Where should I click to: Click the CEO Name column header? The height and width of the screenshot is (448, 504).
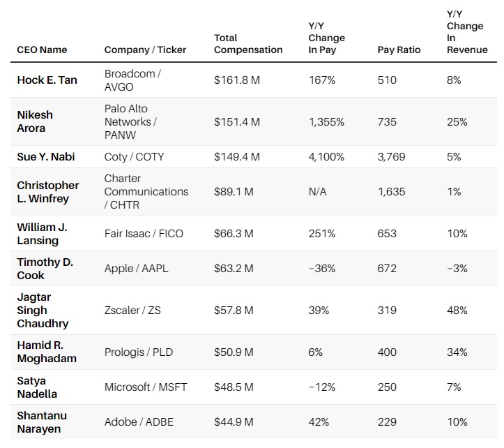tap(42, 50)
